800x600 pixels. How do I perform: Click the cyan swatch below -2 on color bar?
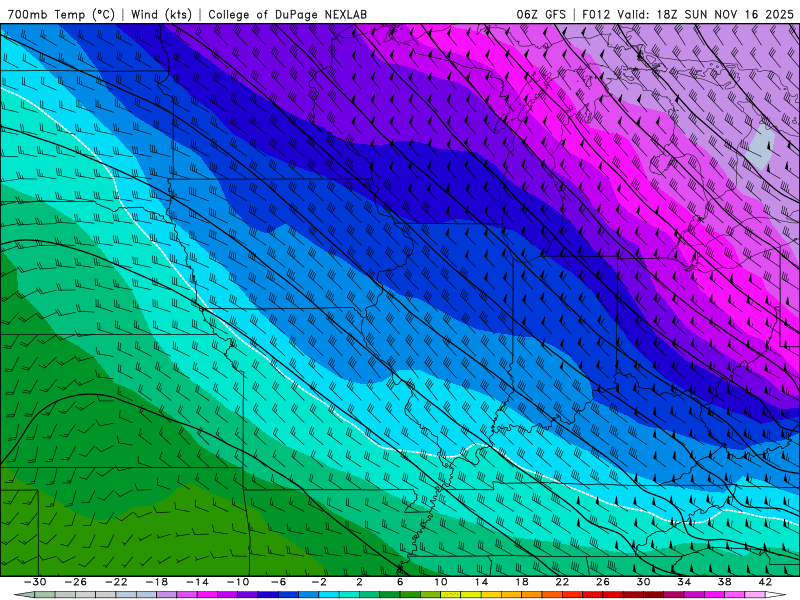click(329, 595)
